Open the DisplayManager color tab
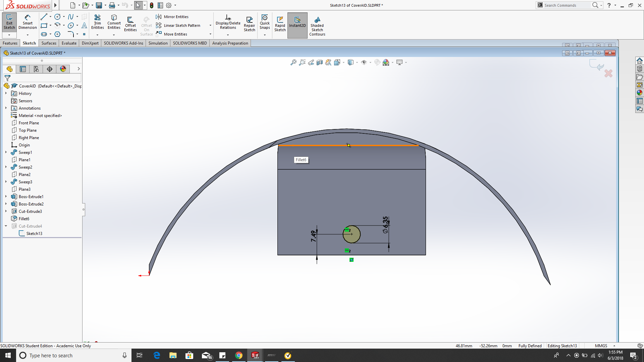Screen dimensions: 644x362 coord(63,69)
